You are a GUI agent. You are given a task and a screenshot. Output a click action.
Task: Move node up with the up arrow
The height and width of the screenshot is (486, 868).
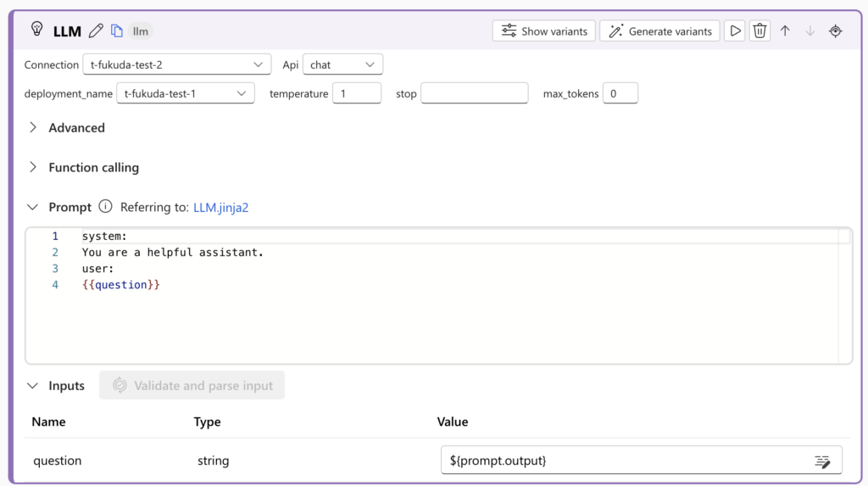point(785,31)
